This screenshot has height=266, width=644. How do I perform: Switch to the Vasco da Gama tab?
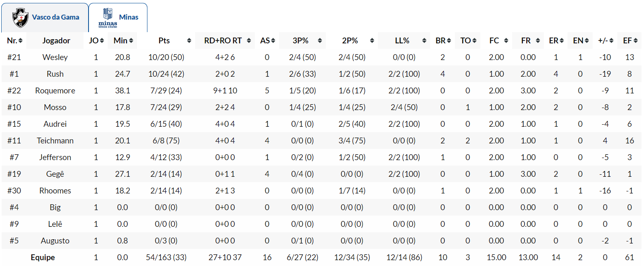(x=45, y=18)
